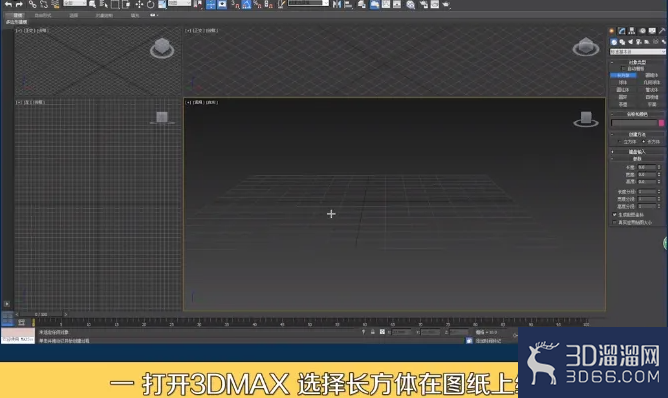Image resolution: width=668 pixels, height=398 pixels.
Task: Select the Select and Link tool
Action: 33,4
